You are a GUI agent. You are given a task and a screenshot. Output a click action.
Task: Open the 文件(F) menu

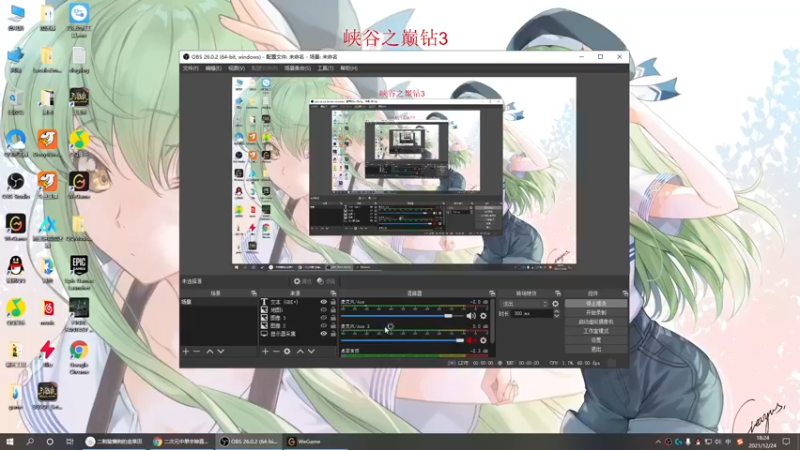click(190, 68)
